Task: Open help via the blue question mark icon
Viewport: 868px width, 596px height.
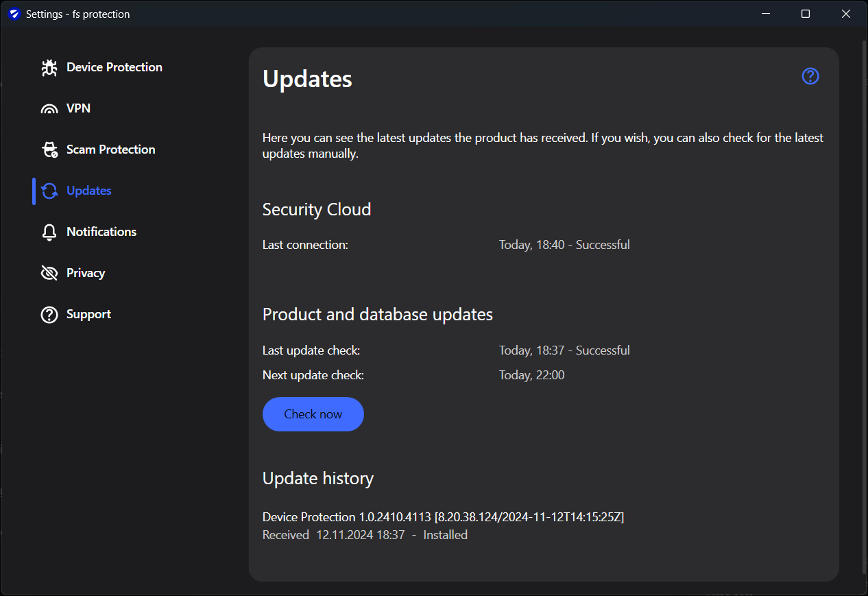Action: tap(810, 76)
